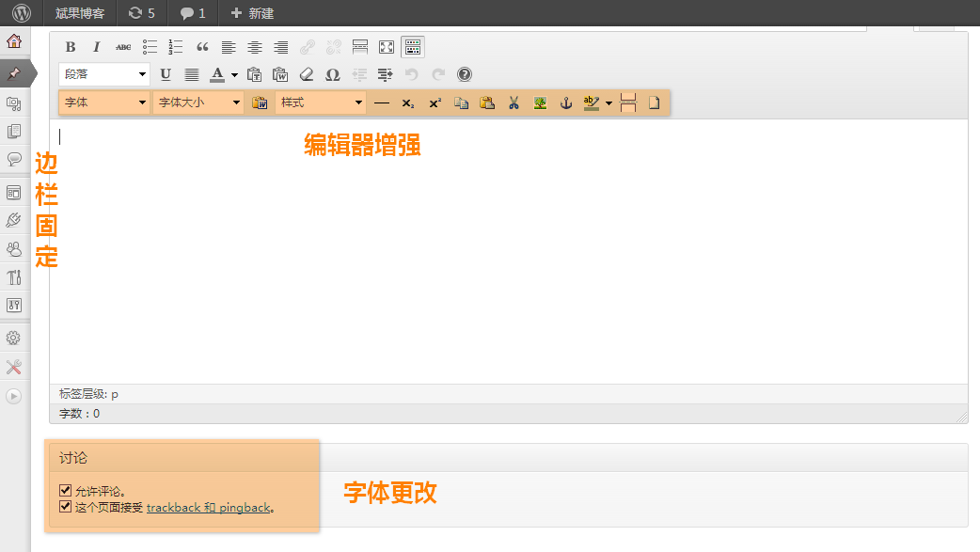Apply subscript
Image resolution: width=980 pixels, height=552 pixels.
pyautogui.click(x=407, y=103)
